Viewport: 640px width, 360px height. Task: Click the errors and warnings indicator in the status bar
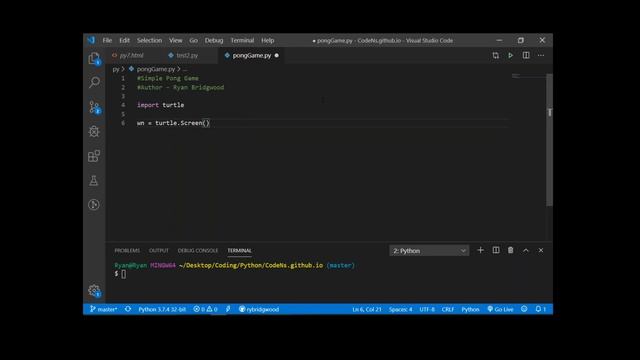[205, 309]
